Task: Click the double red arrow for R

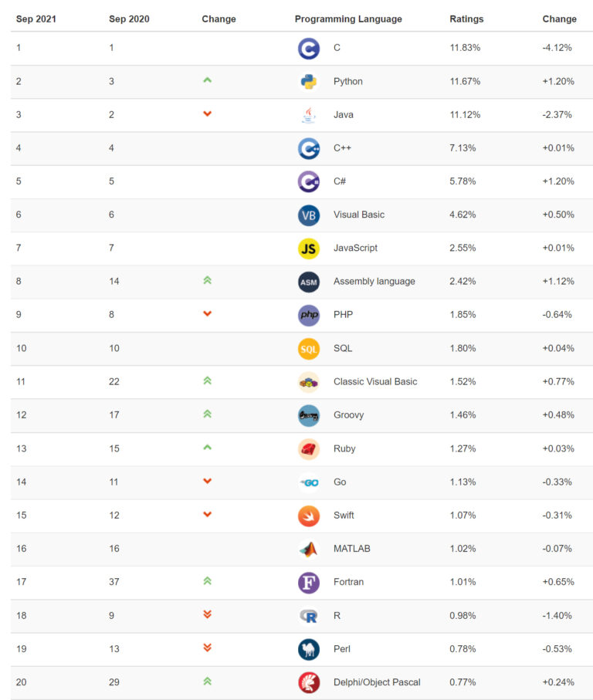Action: pyautogui.click(x=207, y=614)
